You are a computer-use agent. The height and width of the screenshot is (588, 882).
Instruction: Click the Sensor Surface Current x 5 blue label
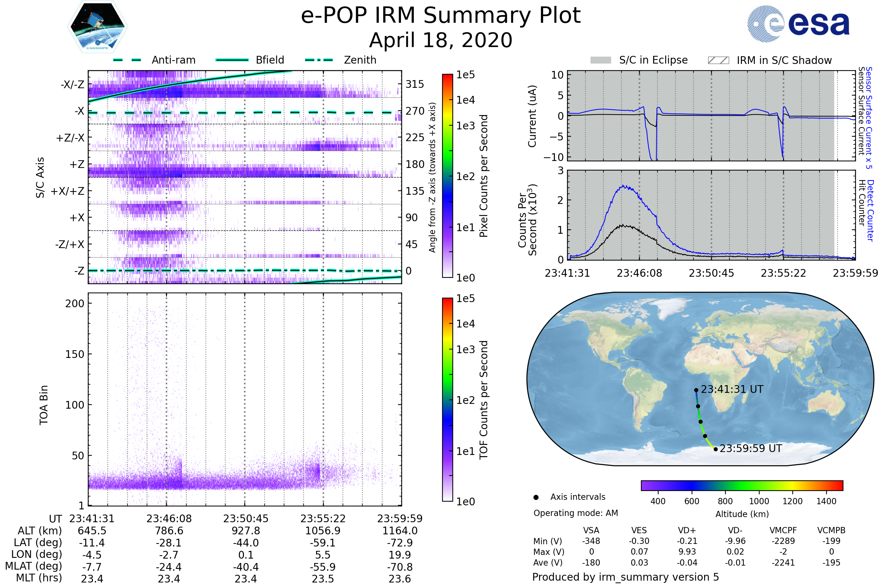pyautogui.click(x=868, y=118)
